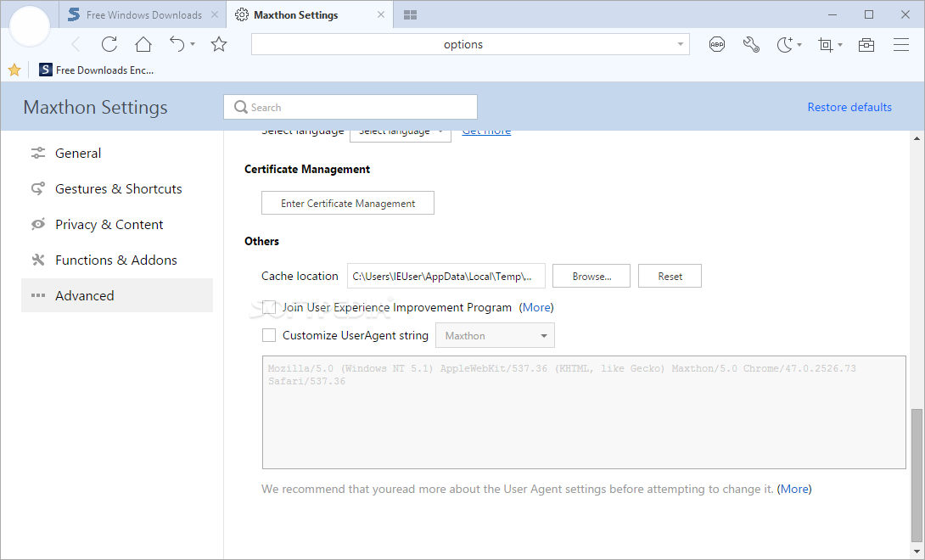The width and height of the screenshot is (925, 560).
Task: Click the Cache location path field
Action: pos(446,276)
